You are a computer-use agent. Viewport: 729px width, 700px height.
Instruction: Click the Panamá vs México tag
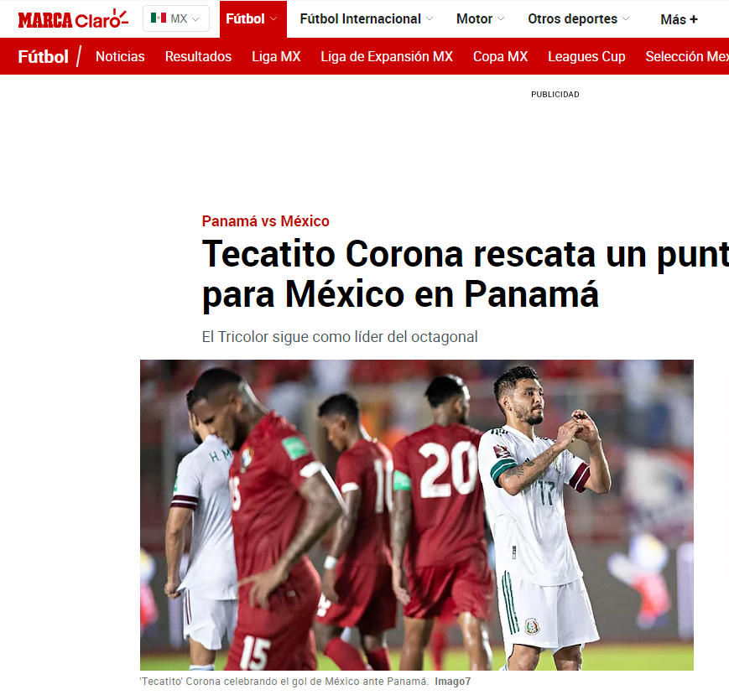pyautogui.click(x=265, y=221)
